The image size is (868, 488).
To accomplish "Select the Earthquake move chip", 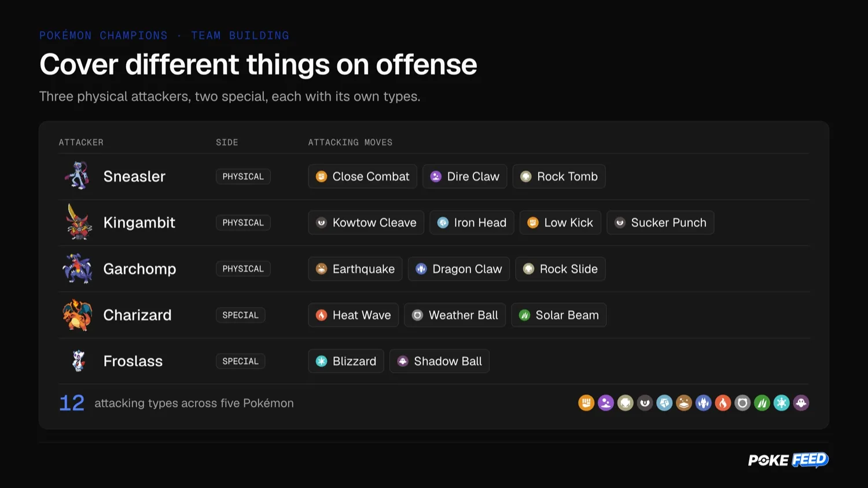I will pos(355,269).
